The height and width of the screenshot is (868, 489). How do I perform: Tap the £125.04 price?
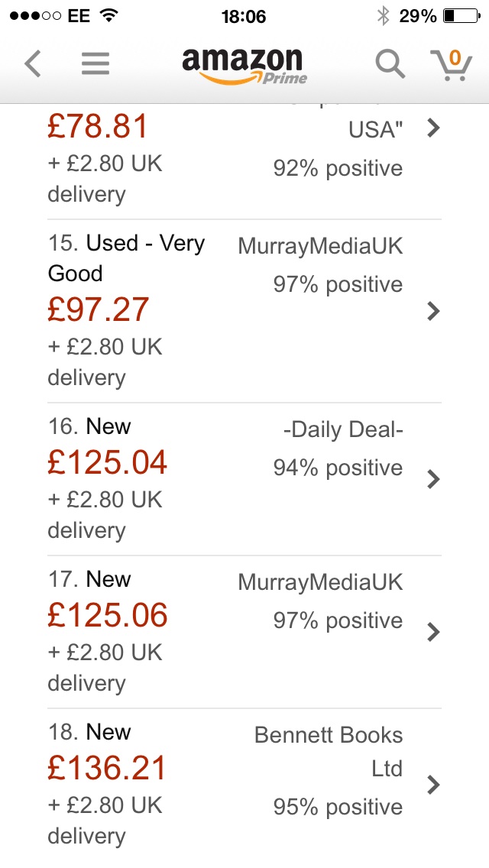[x=107, y=463]
